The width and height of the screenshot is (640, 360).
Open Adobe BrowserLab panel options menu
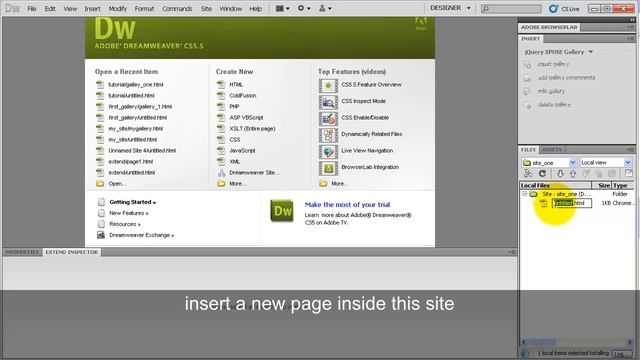pyautogui.click(x=630, y=27)
